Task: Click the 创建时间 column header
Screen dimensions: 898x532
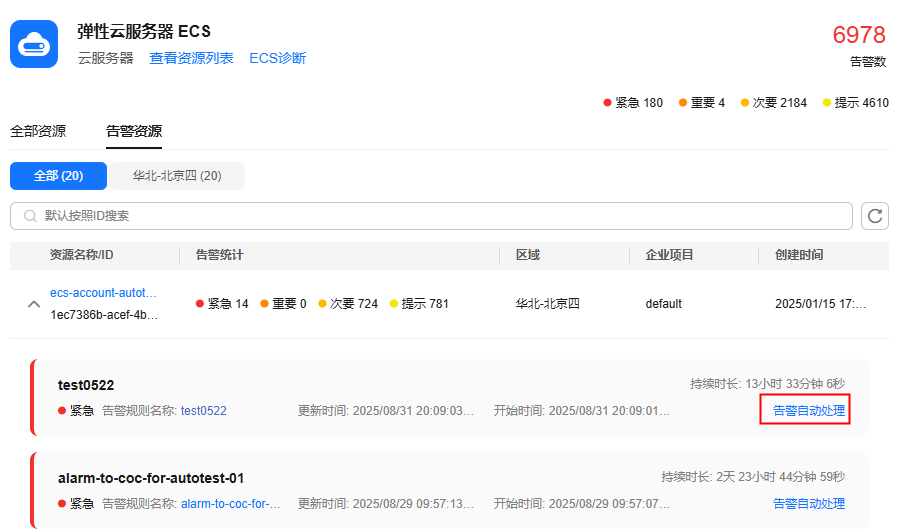Action: [799, 255]
